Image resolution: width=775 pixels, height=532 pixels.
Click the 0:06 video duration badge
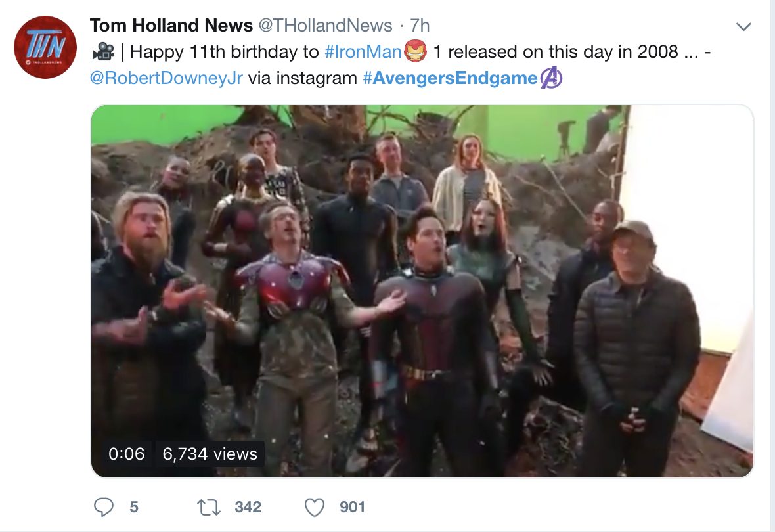(127, 454)
